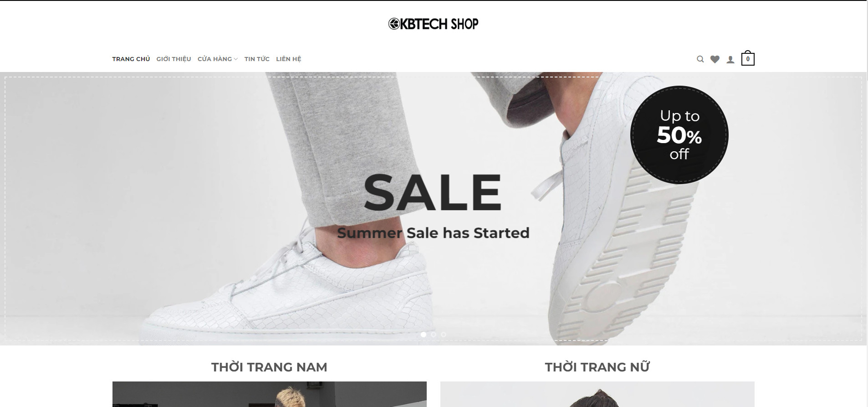Open the shopping cart bag icon
This screenshot has width=868, height=407.
[748, 58]
